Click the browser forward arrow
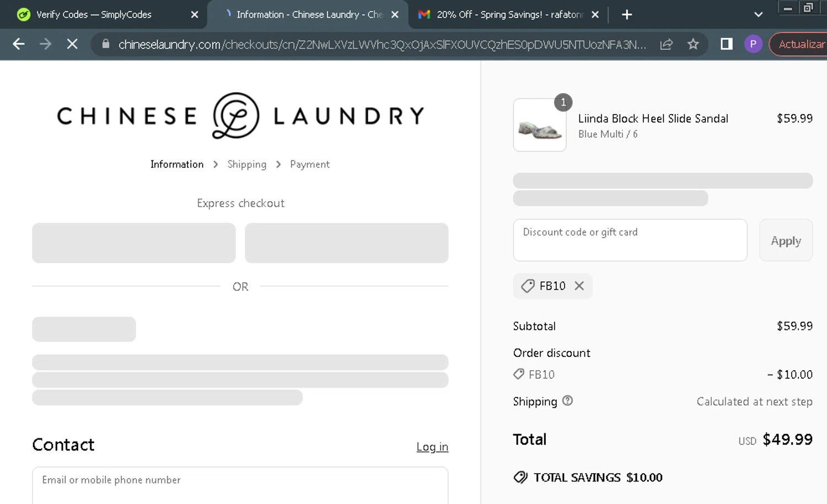Screen dimensions: 827x504 pos(45,44)
